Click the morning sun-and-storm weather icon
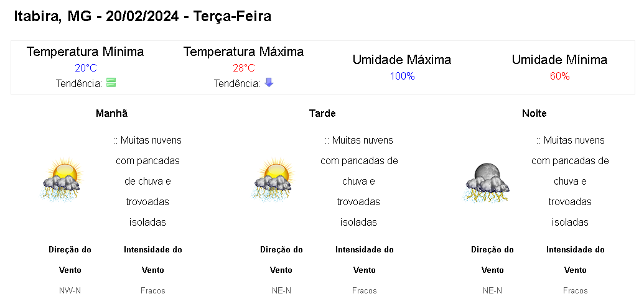Screen dimensions: 644x304 [62, 179]
